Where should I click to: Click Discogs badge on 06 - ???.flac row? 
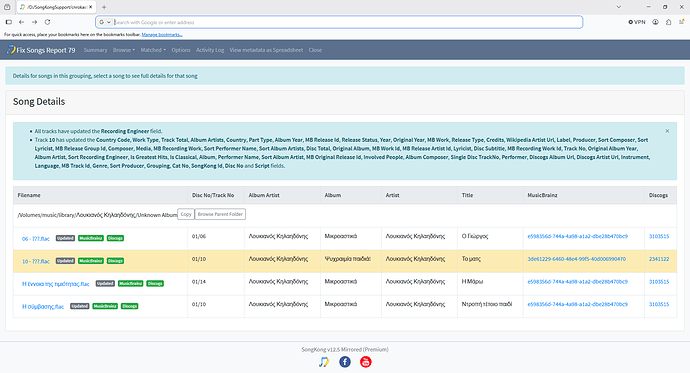pyautogui.click(x=115, y=238)
